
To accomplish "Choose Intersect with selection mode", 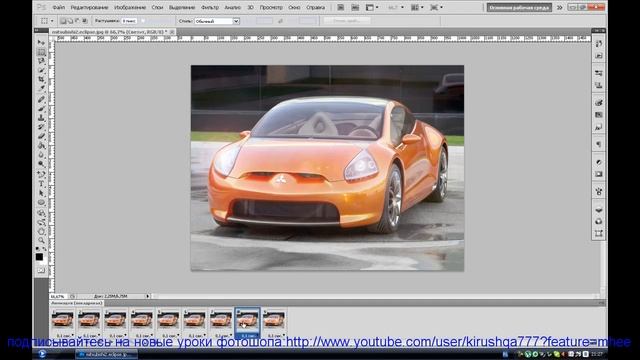I will 84,21.
